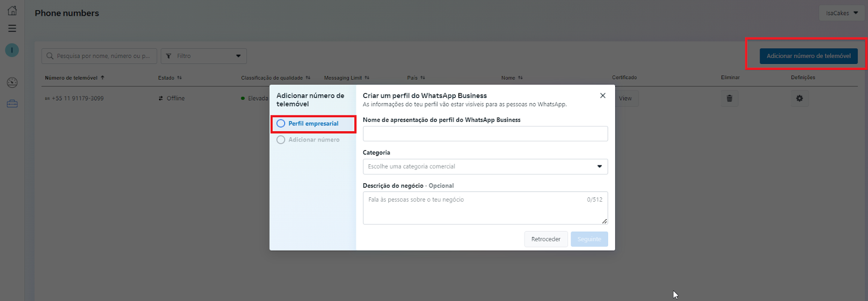Sort by Nome column
Image resolution: width=868 pixels, height=301 pixels.
(x=520, y=78)
